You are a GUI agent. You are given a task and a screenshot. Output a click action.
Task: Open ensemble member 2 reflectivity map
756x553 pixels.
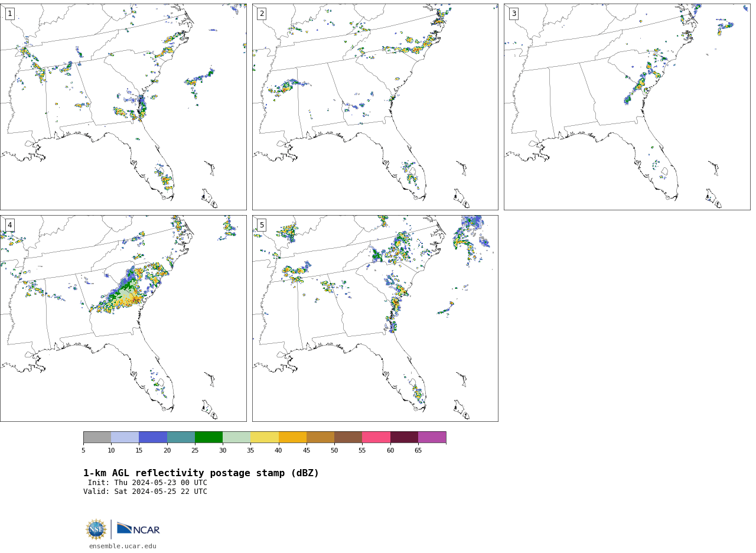pos(375,107)
